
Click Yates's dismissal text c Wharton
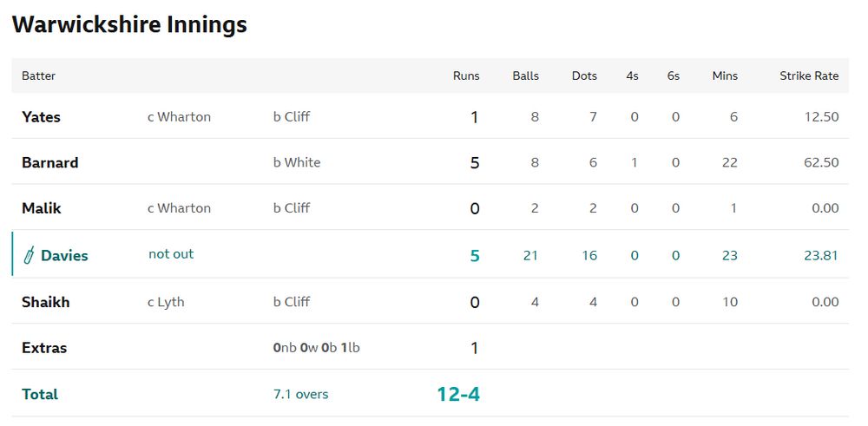click(x=179, y=117)
